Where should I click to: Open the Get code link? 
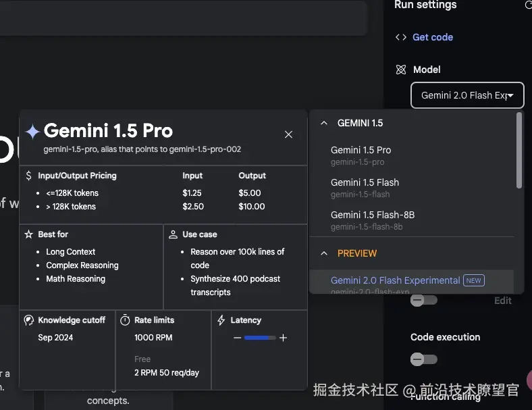pyautogui.click(x=433, y=37)
